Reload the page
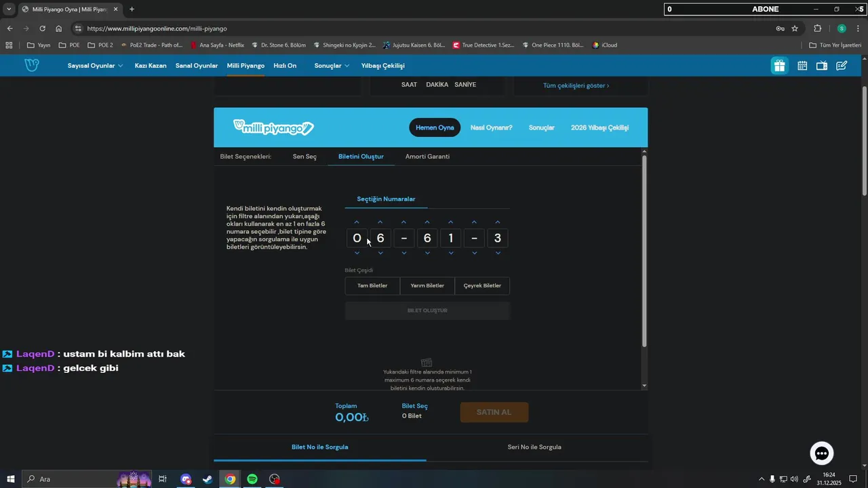Image resolution: width=868 pixels, height=488 pixels. point(42,28)
